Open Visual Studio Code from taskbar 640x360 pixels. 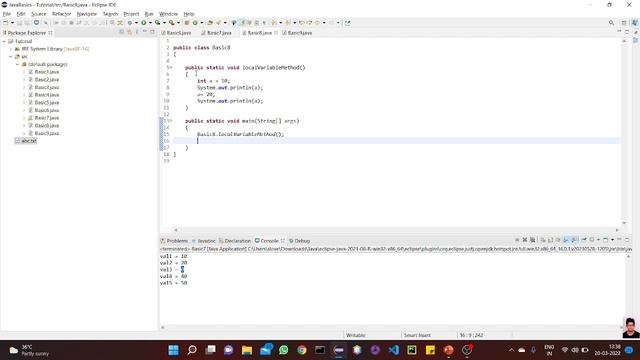393,350
